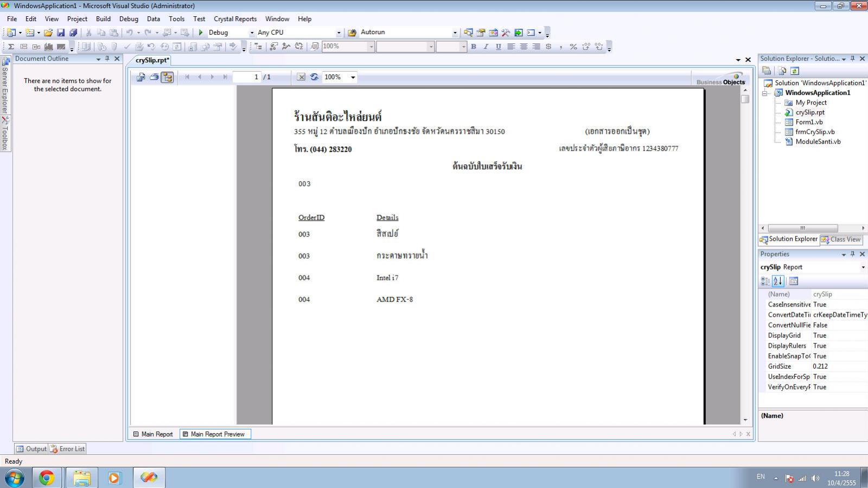Image resolution: width=868 pixels, height=488 pixels.
Task: Open the Toolbox side tab
Action: [5, 133]
